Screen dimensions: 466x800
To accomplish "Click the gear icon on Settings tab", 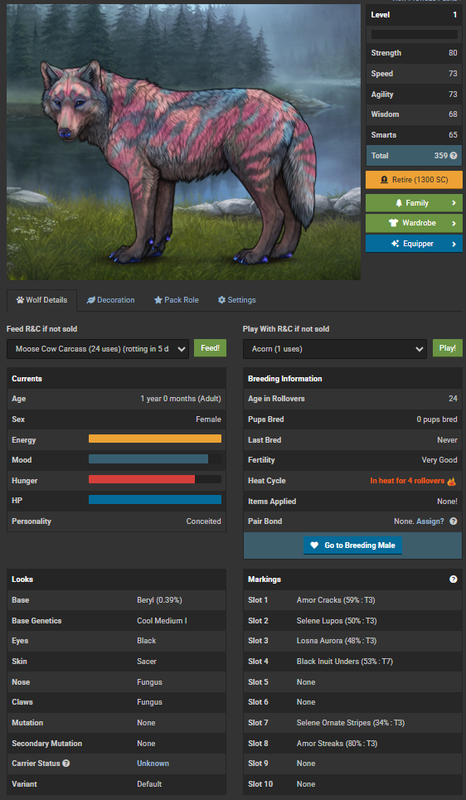I will 222,300.
